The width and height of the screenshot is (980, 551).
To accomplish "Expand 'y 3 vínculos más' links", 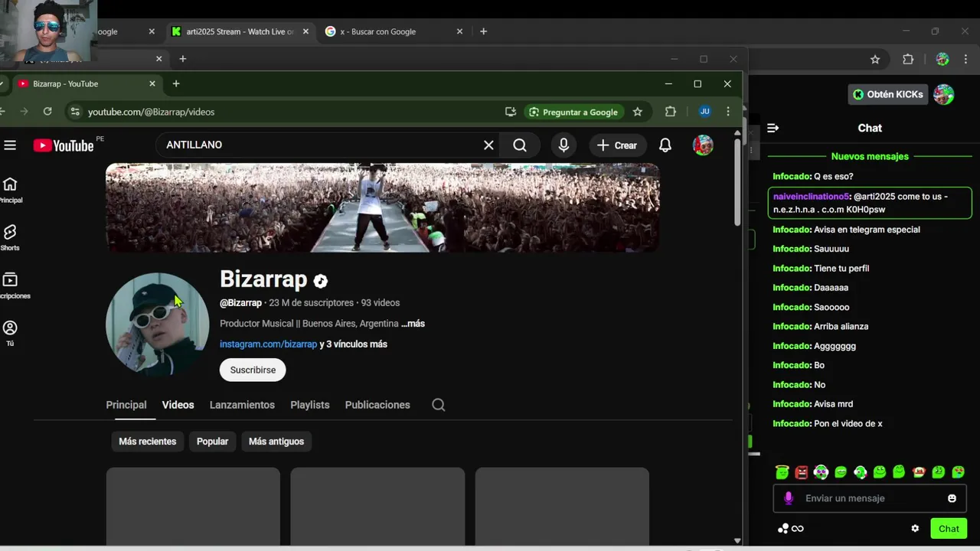I will [353, 344].
